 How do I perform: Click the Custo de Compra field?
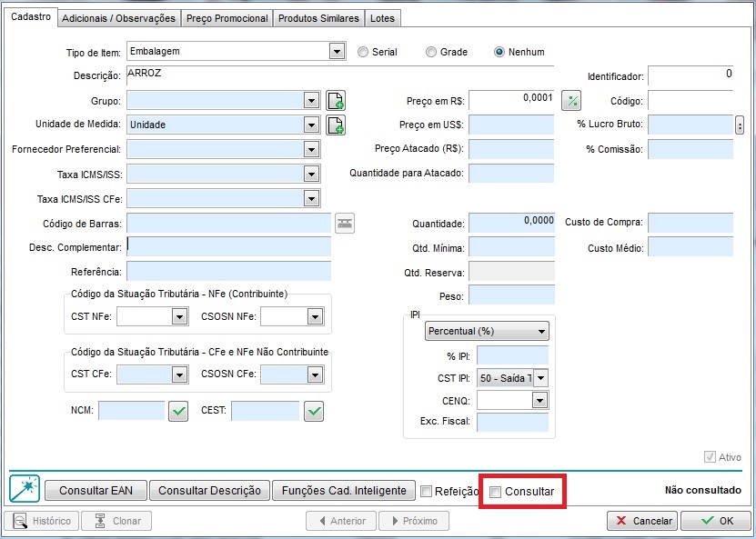click(690, 223)
